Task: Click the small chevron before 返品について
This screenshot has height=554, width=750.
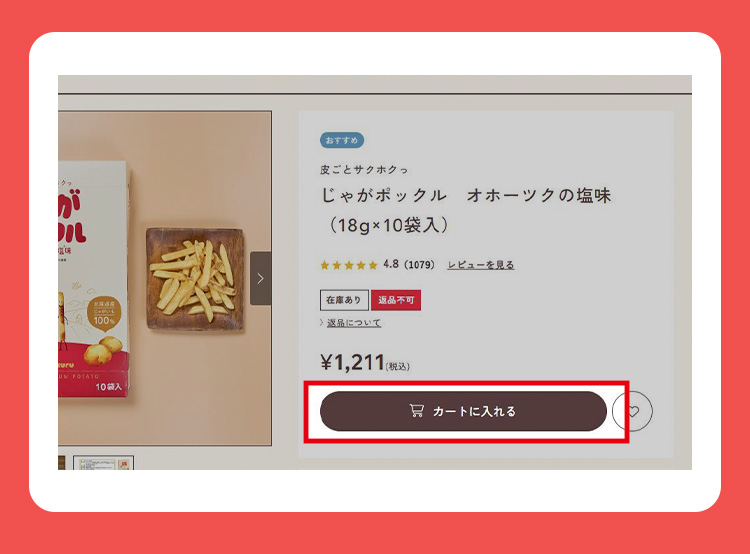Action: point(322,323)
